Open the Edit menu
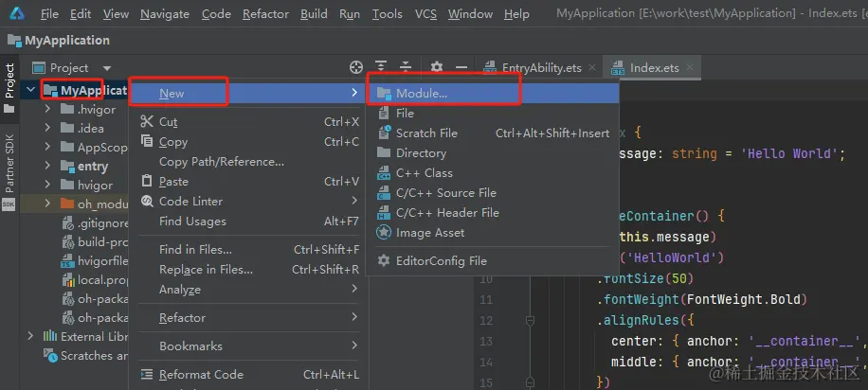 pos(81,14)
